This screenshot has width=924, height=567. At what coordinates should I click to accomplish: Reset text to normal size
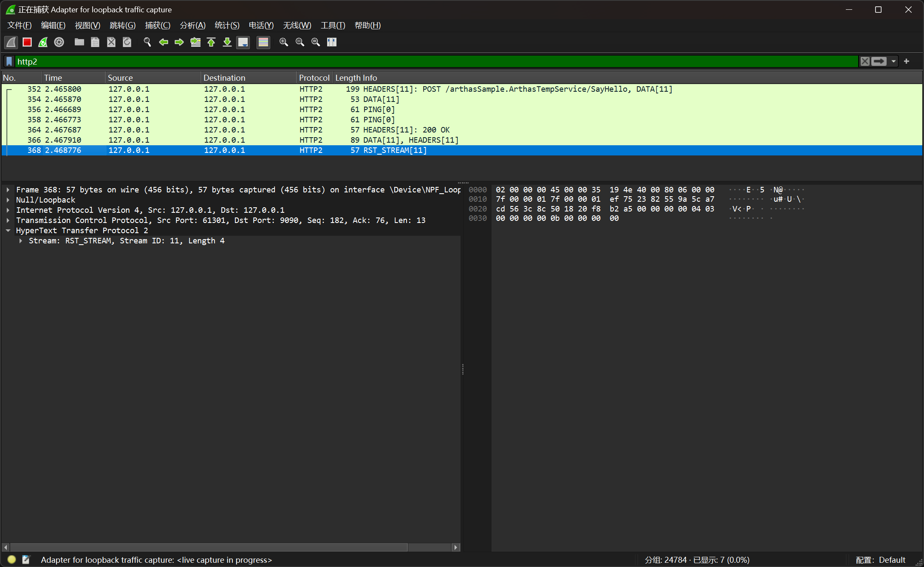click(316, 42)
